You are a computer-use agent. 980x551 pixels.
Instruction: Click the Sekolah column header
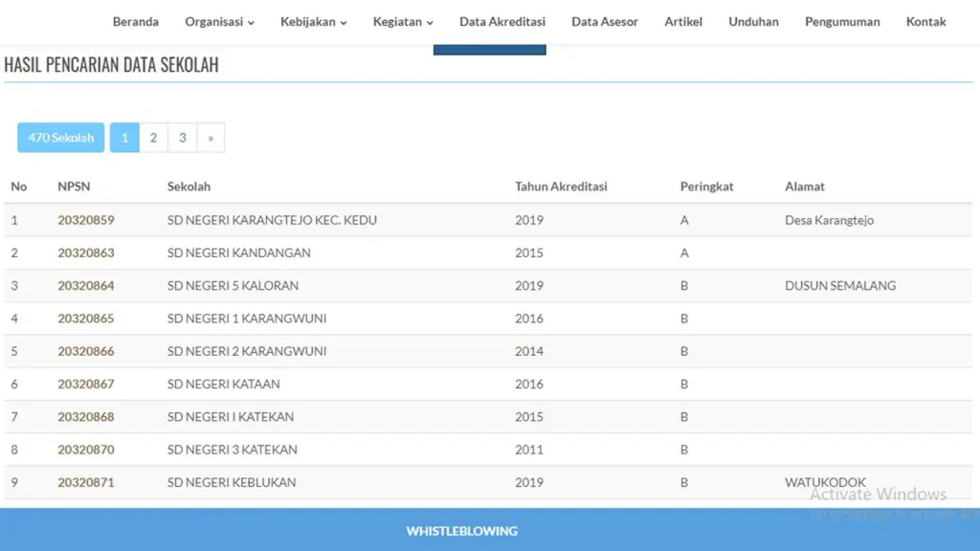(x=189, y=187)
